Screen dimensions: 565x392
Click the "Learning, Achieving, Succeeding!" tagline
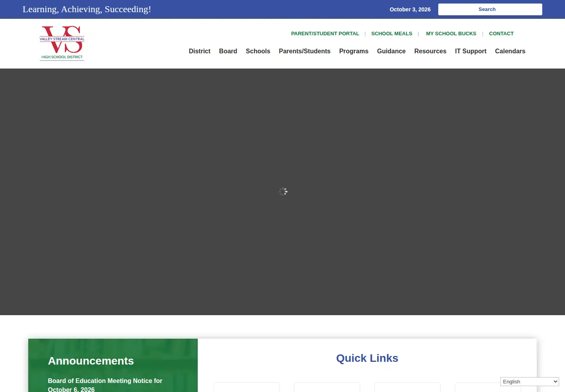pos(87,9)
